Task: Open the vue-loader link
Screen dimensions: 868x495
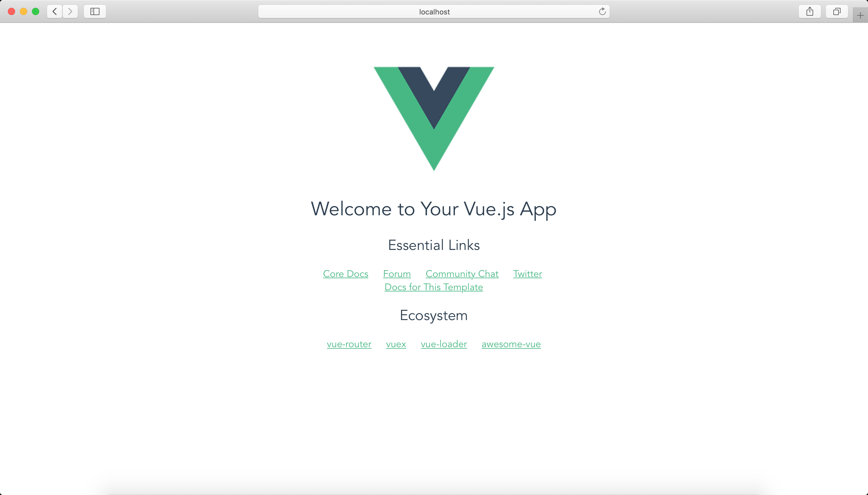Action: pos(444,344)
